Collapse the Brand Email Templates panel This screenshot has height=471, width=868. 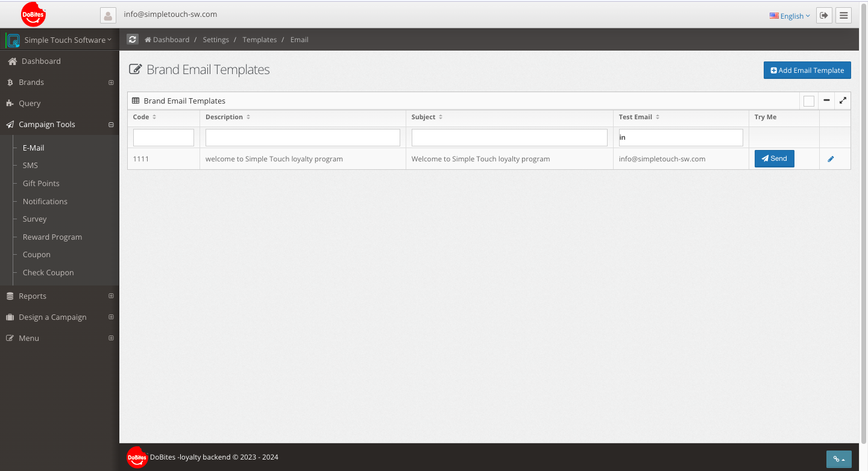point(826,101)
